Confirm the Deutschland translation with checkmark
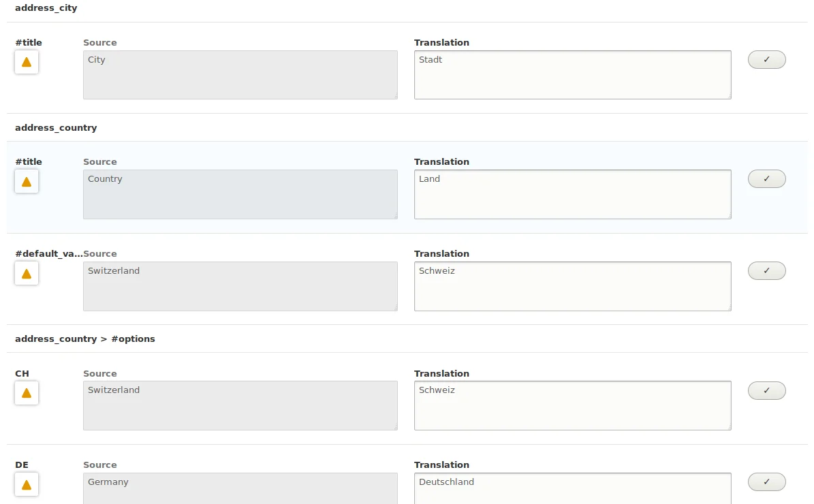Image resolution: width=814 pixels, height=504 pixels. tap(766, 482)
